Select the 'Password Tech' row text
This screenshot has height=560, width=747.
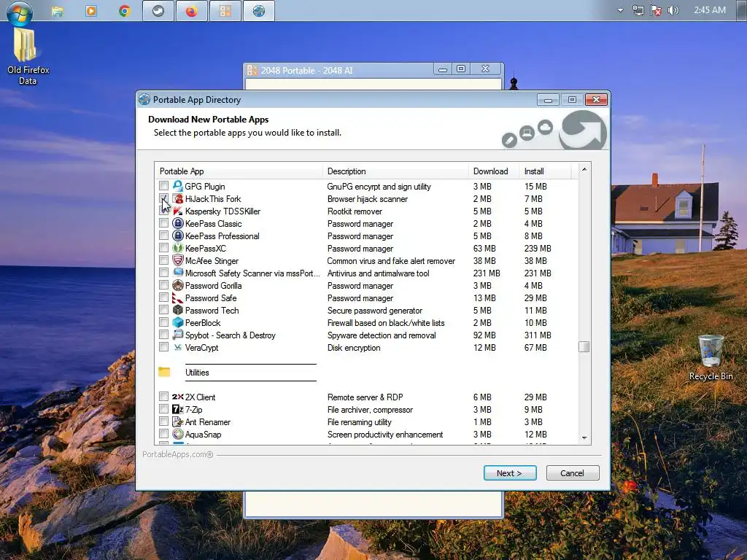tap(212, 310)
